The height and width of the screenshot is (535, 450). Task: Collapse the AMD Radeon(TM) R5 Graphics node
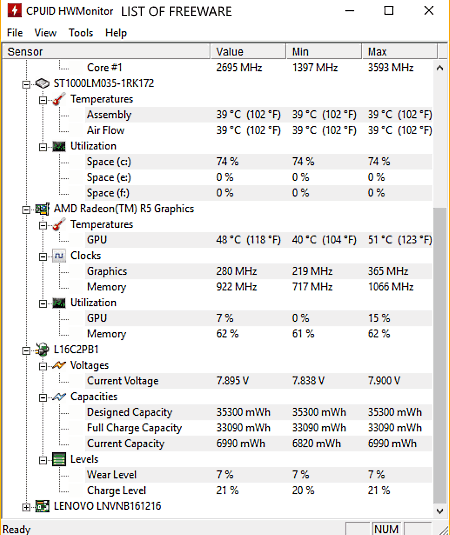click(x=26, y=209)
